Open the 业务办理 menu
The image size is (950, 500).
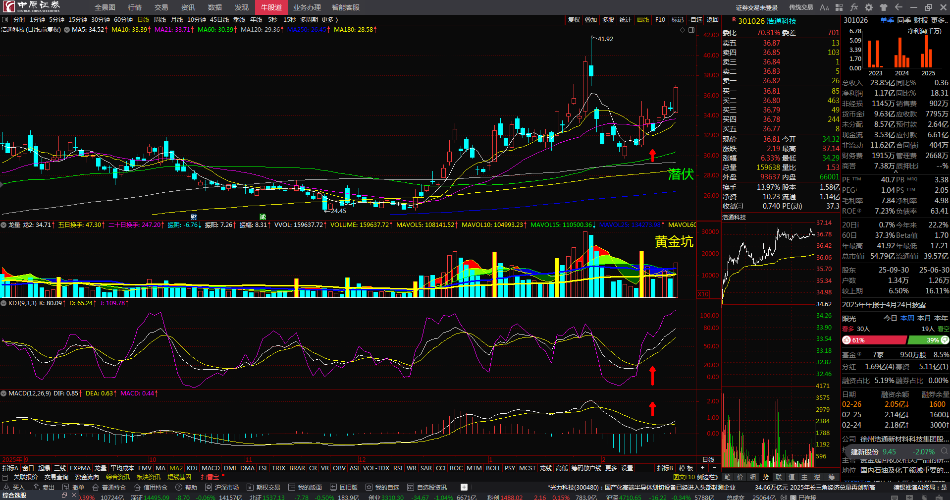pyautogui.click(x=307, y=7)
